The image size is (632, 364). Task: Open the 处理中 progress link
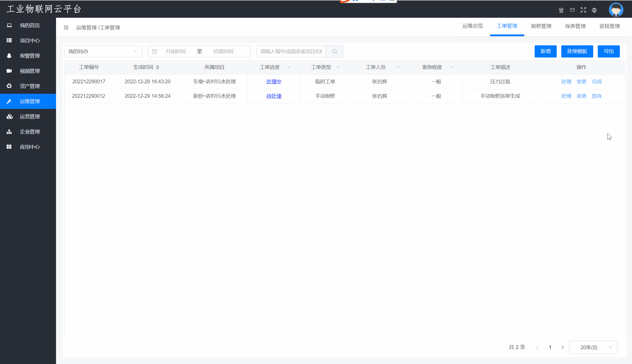[274, 82]
